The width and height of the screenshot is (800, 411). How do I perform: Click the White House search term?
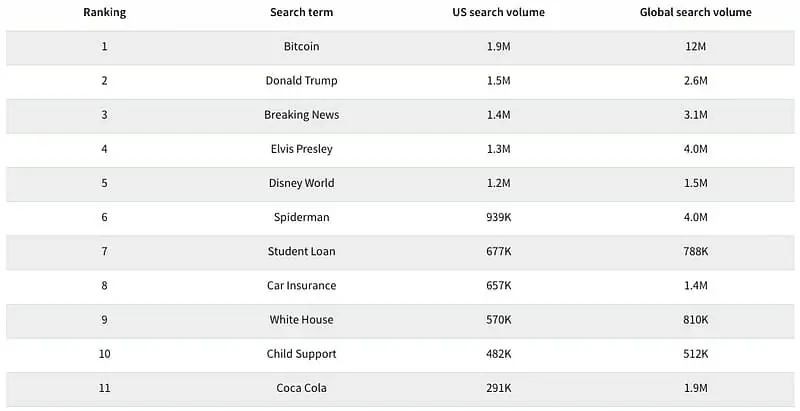(x=301, y=320)
